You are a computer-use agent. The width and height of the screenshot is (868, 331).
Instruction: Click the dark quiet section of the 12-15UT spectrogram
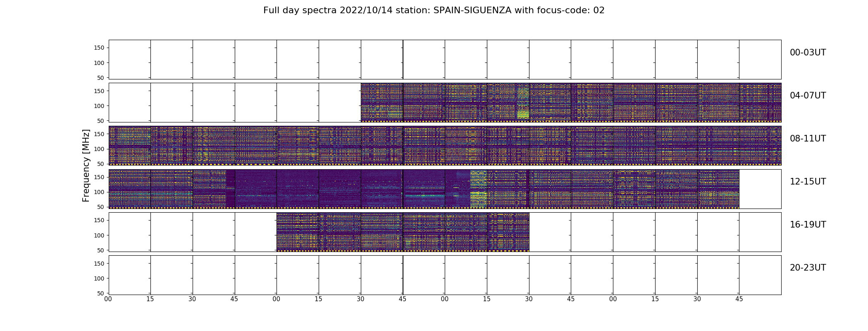348,189
